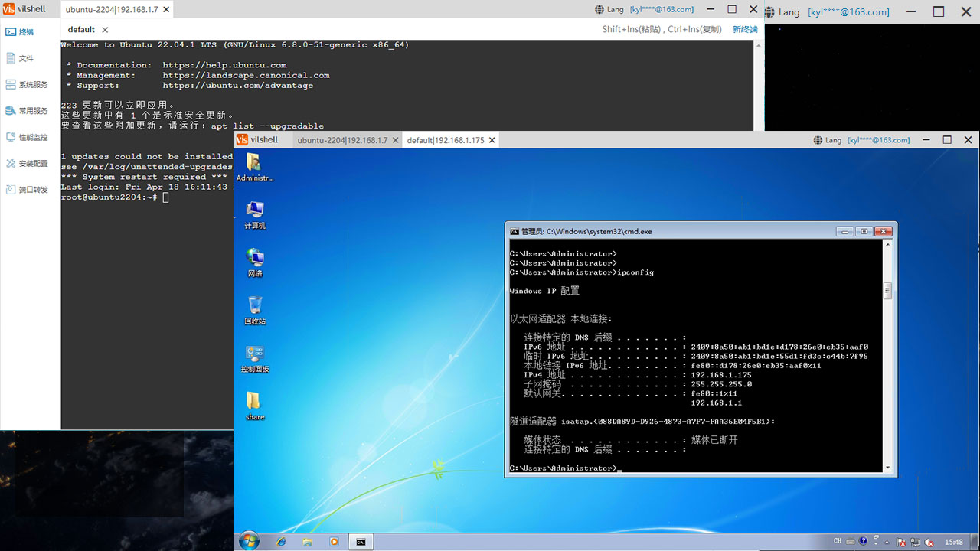
Task: Close the cmd.exe window
Action: coord(884,231)
